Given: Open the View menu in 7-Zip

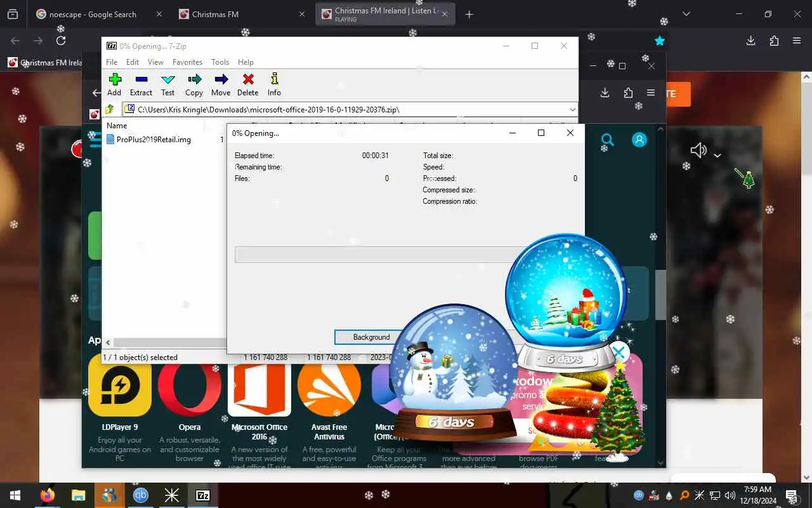Looking at the screenshot, I should pos(155,62).
